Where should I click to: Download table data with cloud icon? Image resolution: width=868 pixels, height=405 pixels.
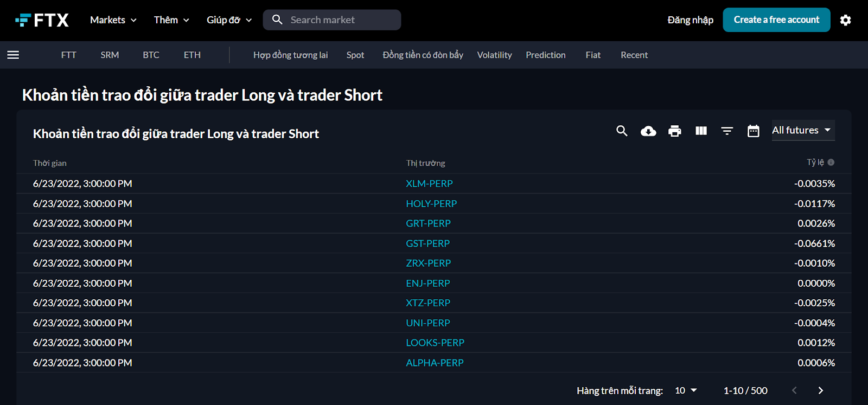[648, 131]
